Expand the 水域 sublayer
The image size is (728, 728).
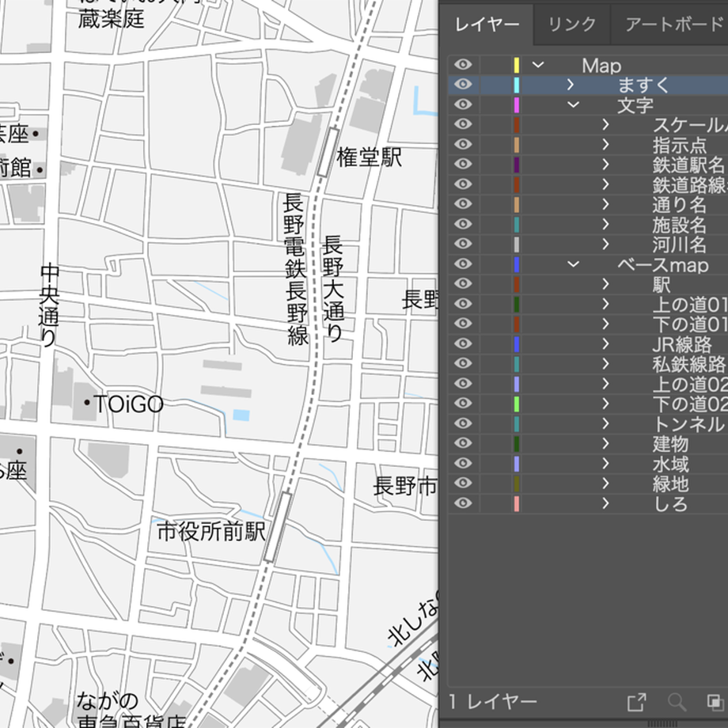pos(605,464)
